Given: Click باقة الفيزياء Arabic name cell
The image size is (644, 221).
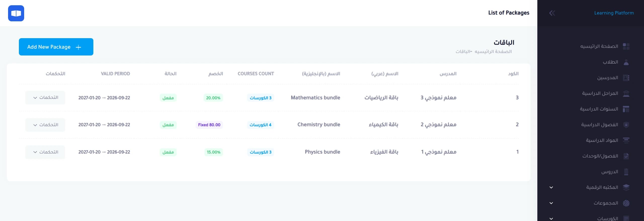Looking at the screenshot, I should [384, 152].
